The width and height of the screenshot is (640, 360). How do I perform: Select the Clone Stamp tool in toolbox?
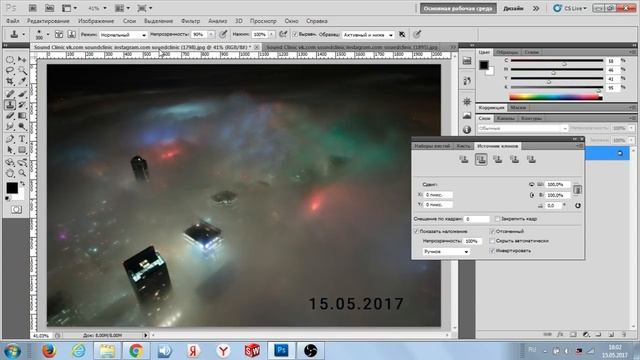pyautogui.click(x=10, y=105)
